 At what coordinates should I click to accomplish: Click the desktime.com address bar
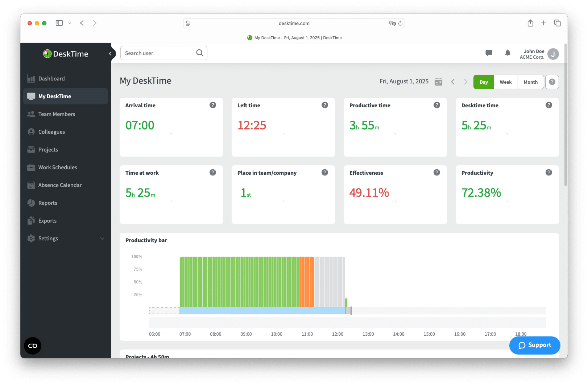294,23
